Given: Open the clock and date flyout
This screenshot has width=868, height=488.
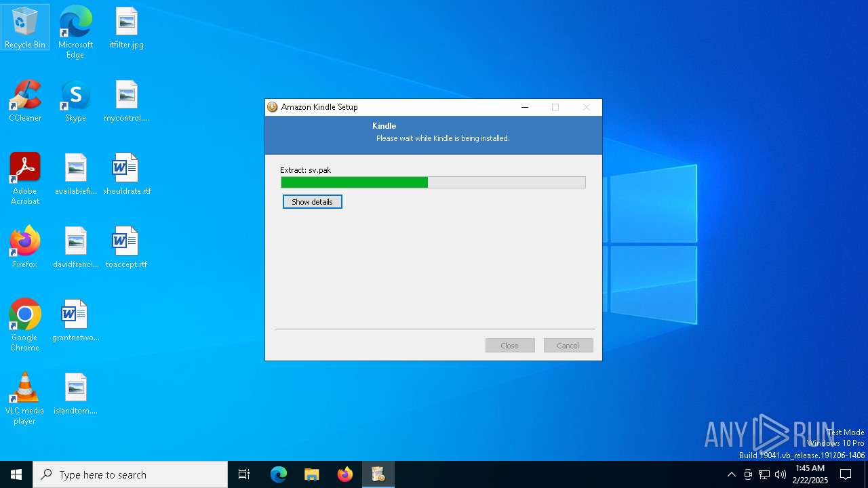Looking at the screenshot, I should [810, 474].
